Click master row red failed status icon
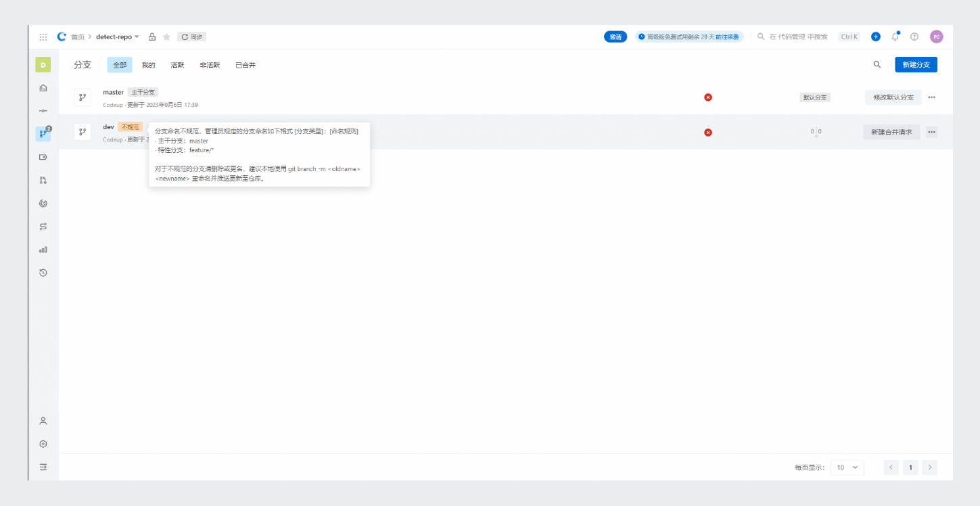The height and width of the screenshot is (506, 980). [708, 97]
